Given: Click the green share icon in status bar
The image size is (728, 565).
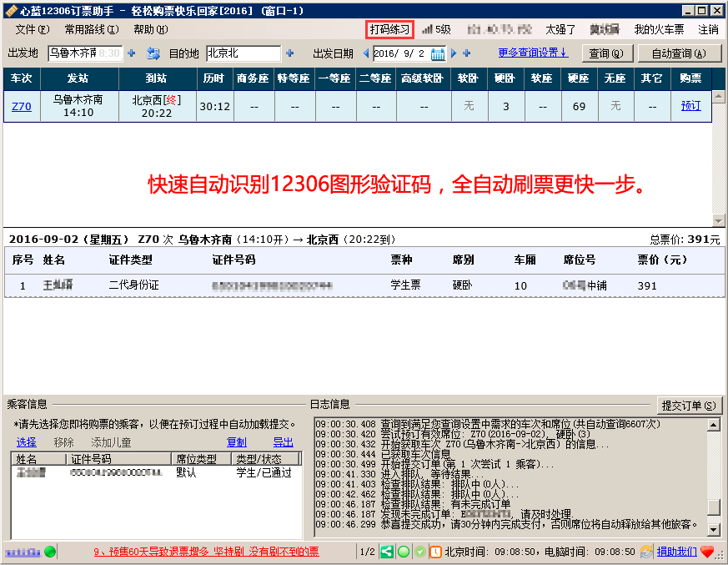Looking at the screenshot, I should click(387, 552).
